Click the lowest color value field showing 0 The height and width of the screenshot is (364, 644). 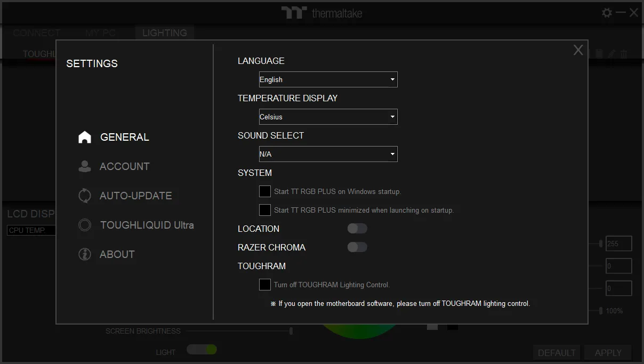coord(618,288)
